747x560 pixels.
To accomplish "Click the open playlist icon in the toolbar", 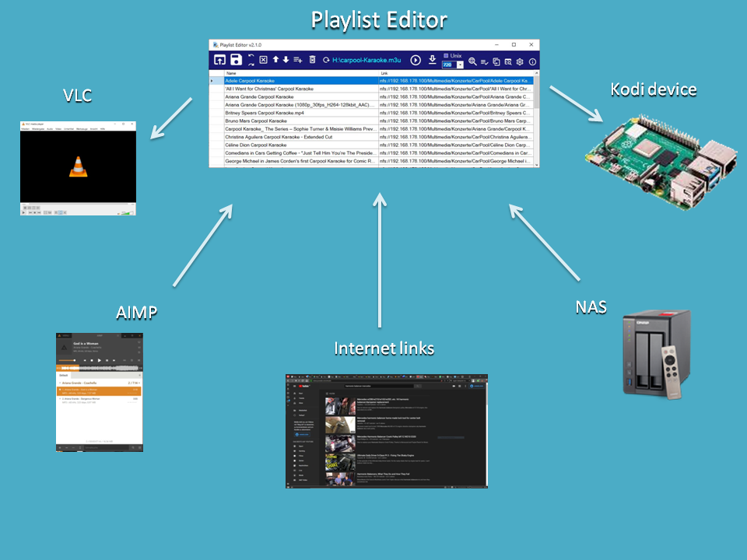I will click(x=220, y=61).
